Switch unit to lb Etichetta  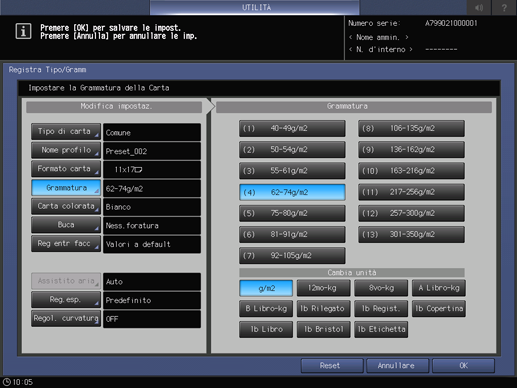(381, 329)
